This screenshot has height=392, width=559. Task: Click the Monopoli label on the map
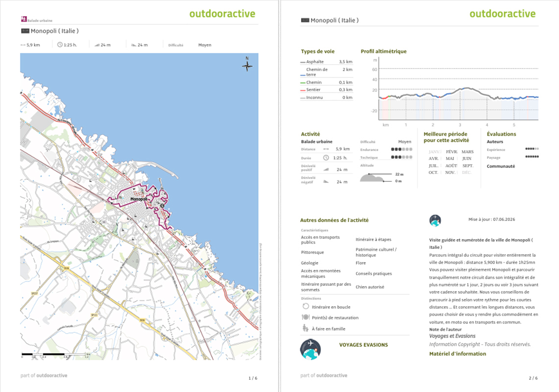click(x=139, y=199)
